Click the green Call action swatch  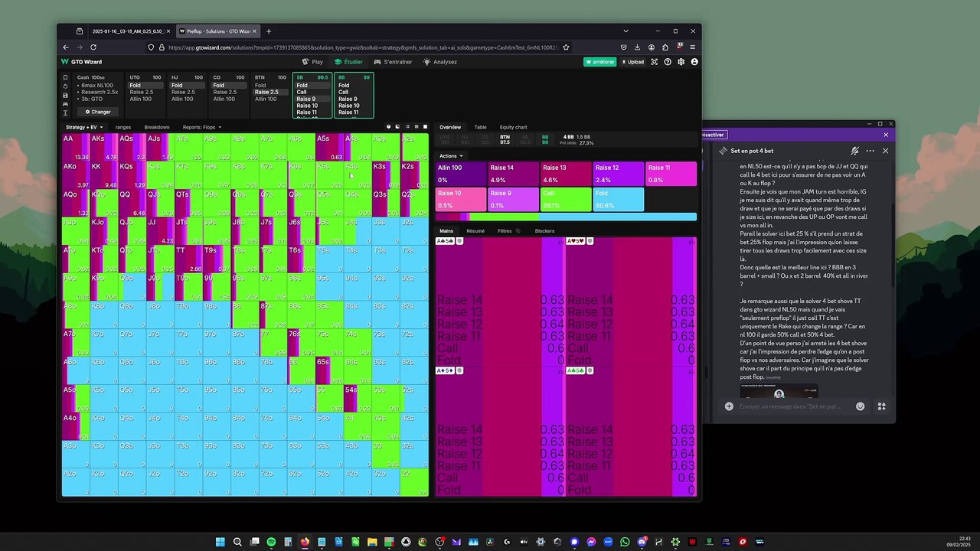tap(566, 200)
